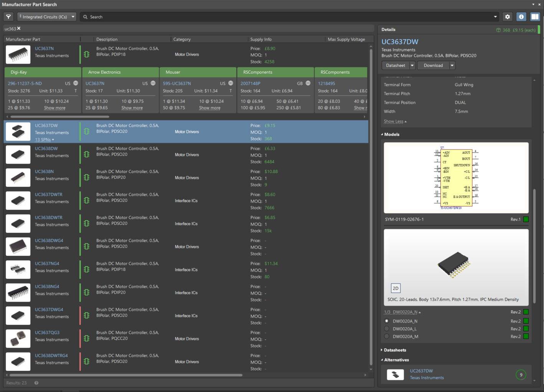The height and width of the screenshot is (392, 544).
Task: Collapse the 1/3 DW0020A_N footprint list
Action: 402,312
